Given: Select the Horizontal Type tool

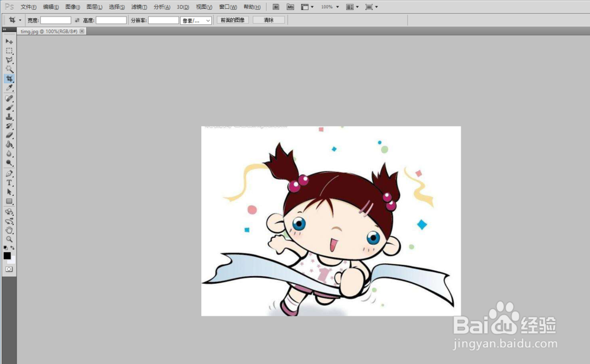Looking at the screenshot, I should coord(9,183).
